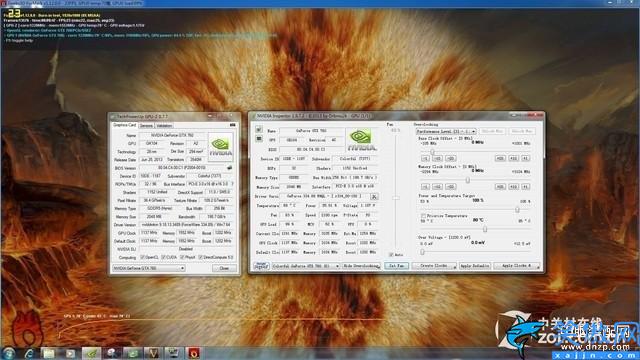The height and width of the screenshot is (360, 640).
Task: Click the PayPal Donate image button
Action: click(x=261, y=266)
